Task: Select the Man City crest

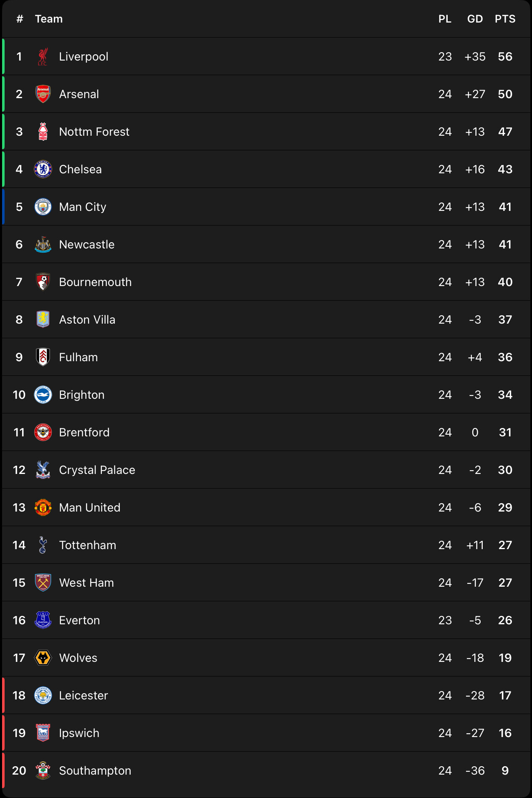Action: (x=43, y=207)
